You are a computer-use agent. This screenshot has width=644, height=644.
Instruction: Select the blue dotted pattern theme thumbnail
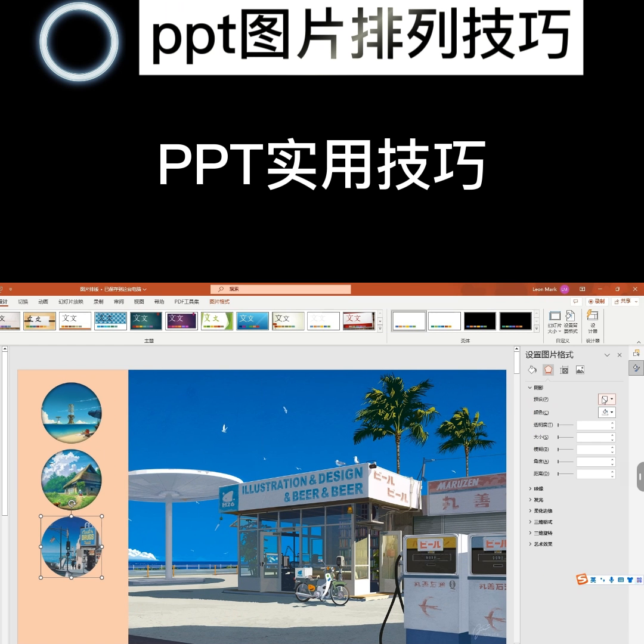click(x=110, y=321)
